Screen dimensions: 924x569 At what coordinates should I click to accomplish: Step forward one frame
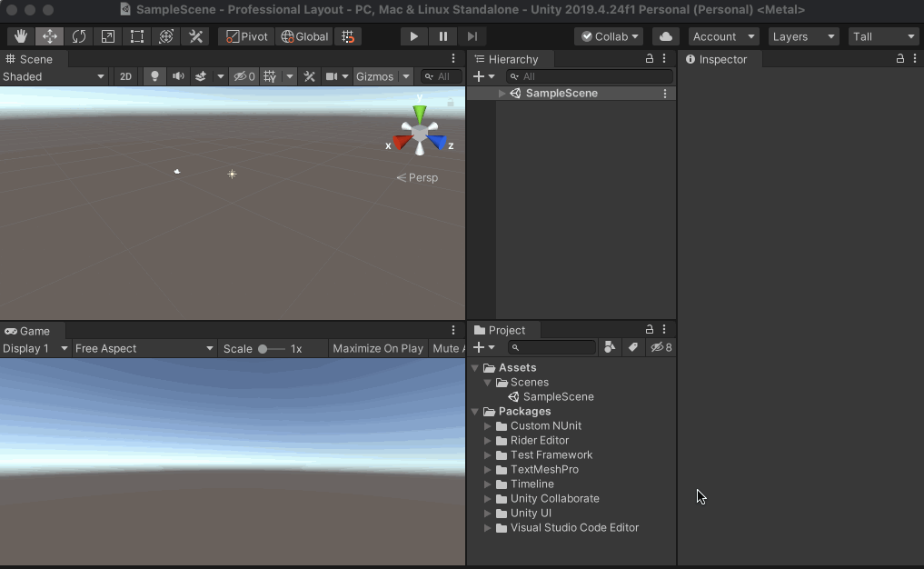[x=472, y=36]
